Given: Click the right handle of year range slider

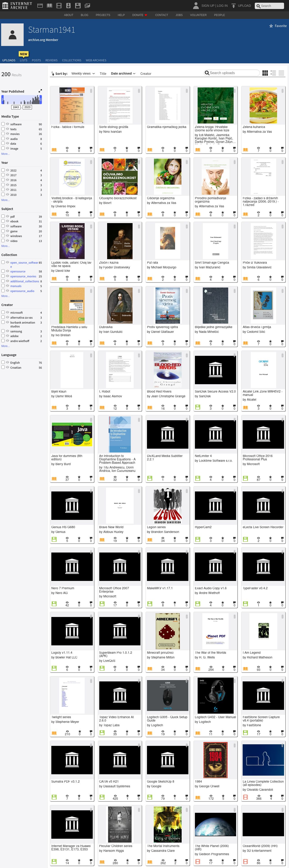Looking at the screenshot, I should (41, 99).
